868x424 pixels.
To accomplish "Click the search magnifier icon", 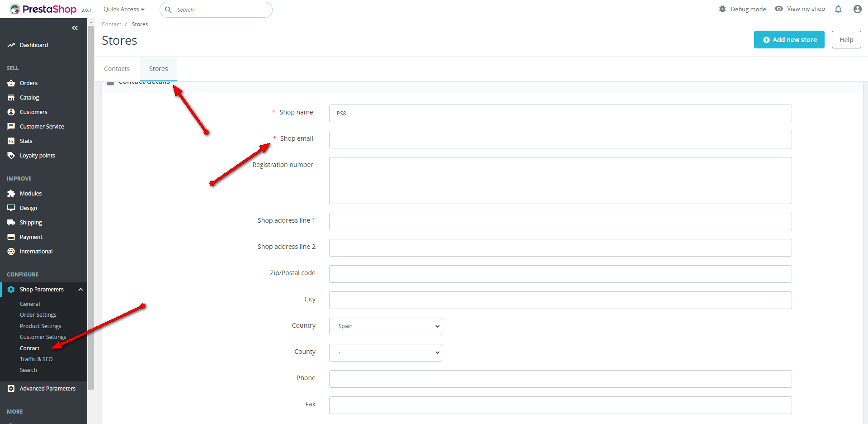I will coord(168,10).
